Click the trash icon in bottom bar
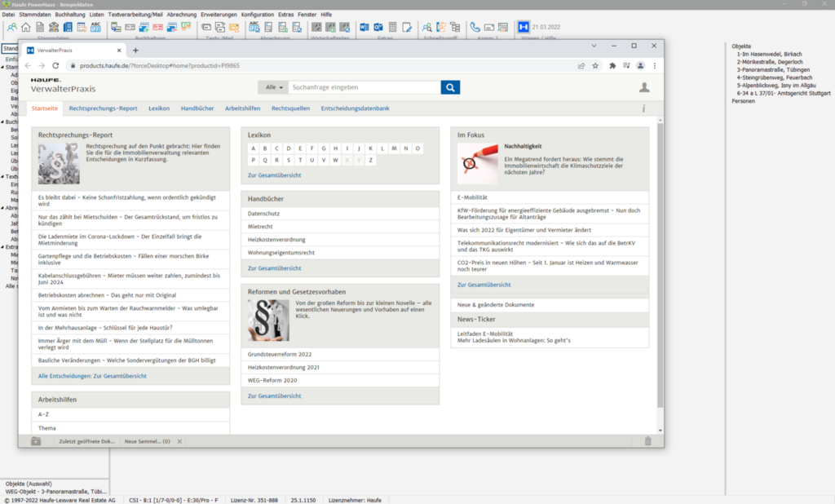The height and width of the screenshot is (504, 835). (648, 441)
